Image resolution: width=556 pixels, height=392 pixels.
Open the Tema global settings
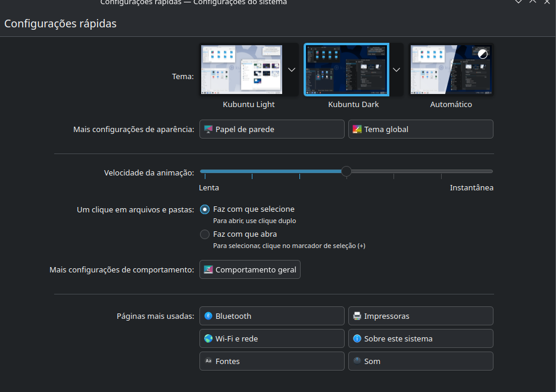(x=420, y=129)
